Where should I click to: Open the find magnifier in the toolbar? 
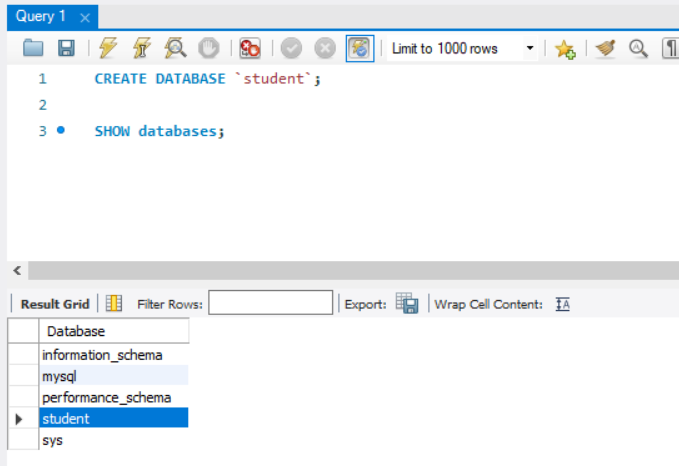(637, 48)
